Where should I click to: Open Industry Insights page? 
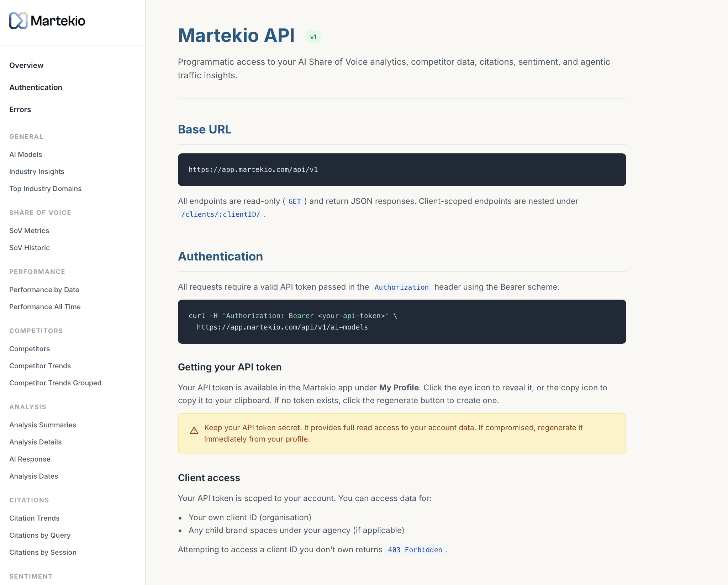(37, 172)
